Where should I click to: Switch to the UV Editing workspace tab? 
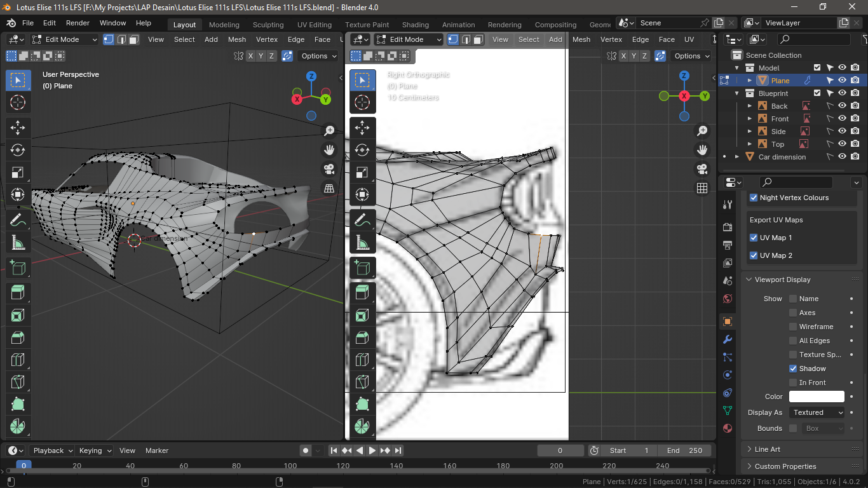315,25
